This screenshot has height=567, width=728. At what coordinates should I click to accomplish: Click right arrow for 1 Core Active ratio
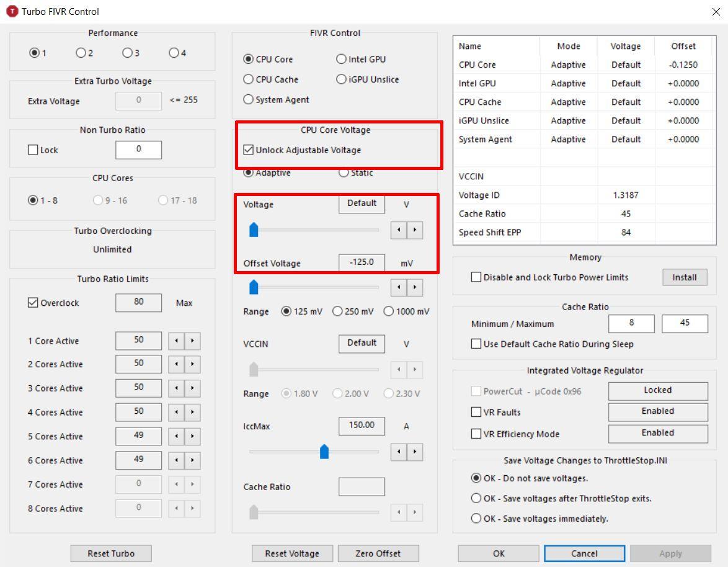pos(193,341)
